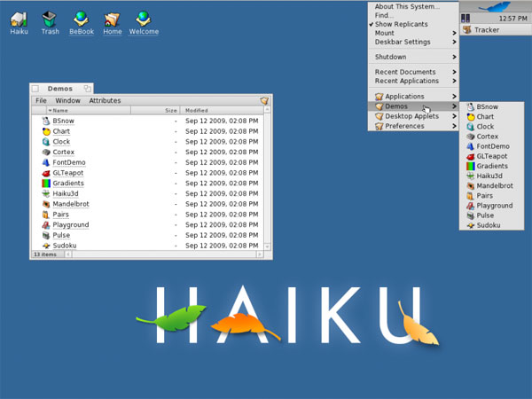
Task: Click the Demos window title tab
Action: point(60,89)
